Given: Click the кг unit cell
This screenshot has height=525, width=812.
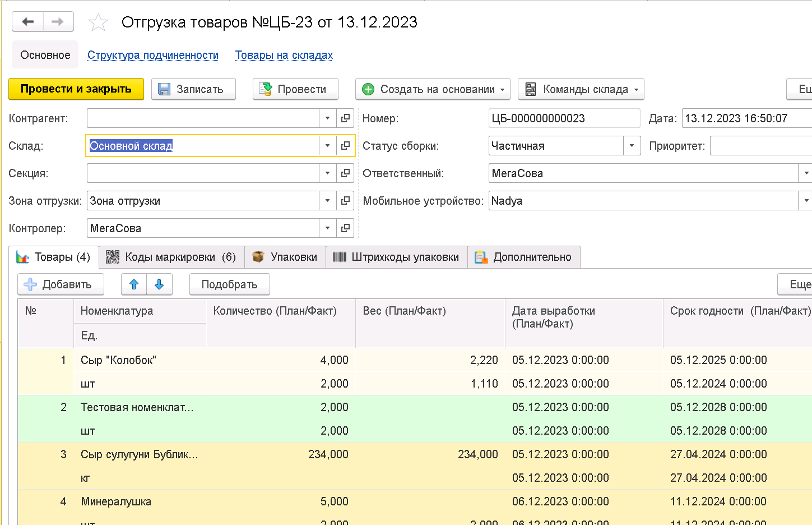Looking at the screenshot, I should click(140, 478).
